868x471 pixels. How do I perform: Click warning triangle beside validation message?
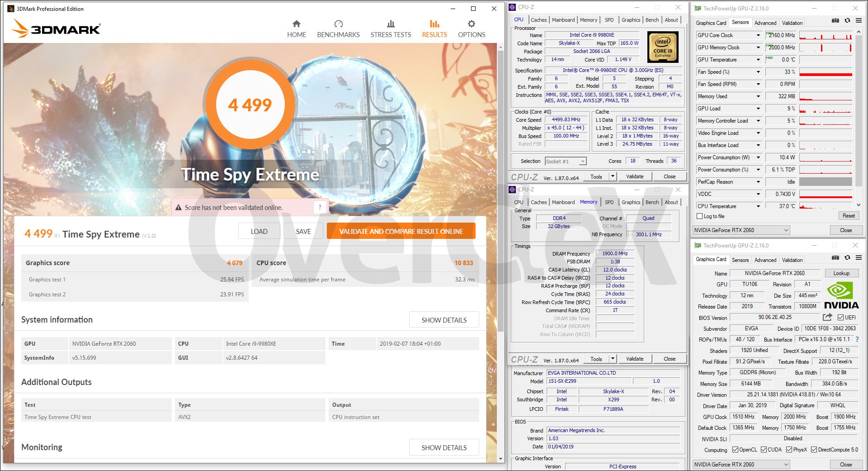tap(179, 208)
